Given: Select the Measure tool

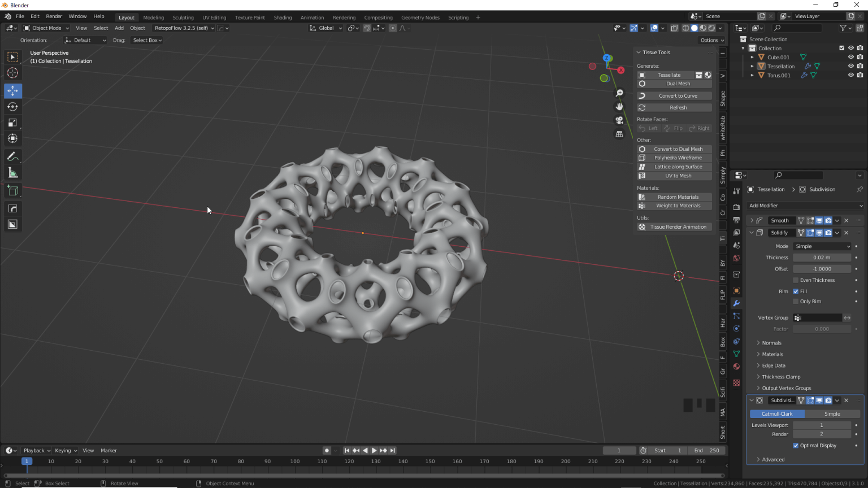Looking at the screenshot, I should click(x=12, y=172).
